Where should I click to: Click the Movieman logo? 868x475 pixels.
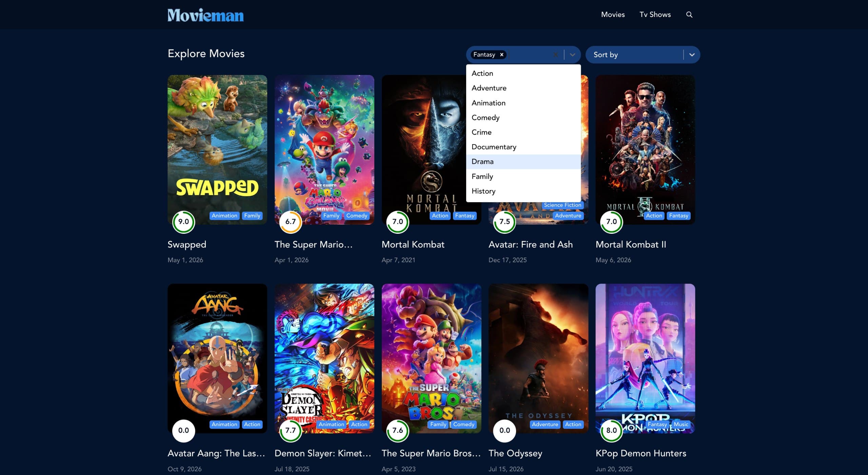click(205, 15)
